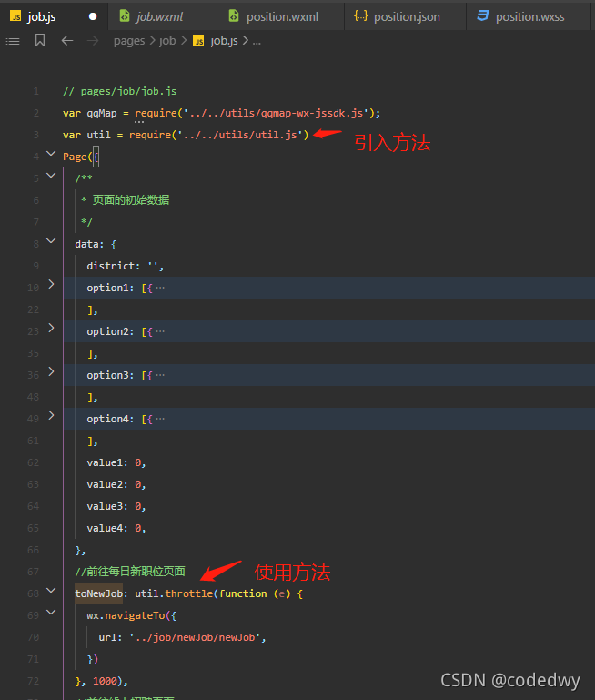Click the CSS icon on position.wxss tab

tap(482, 16)
